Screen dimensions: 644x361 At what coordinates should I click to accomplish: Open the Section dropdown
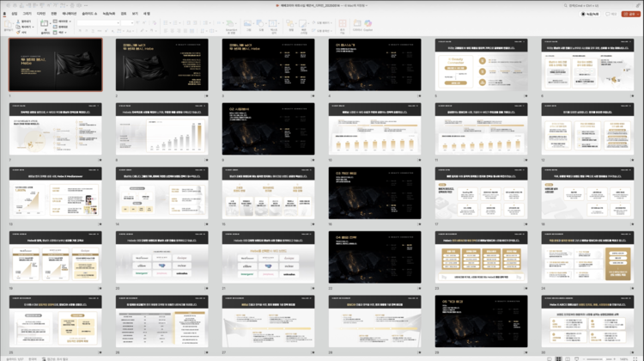60,32
